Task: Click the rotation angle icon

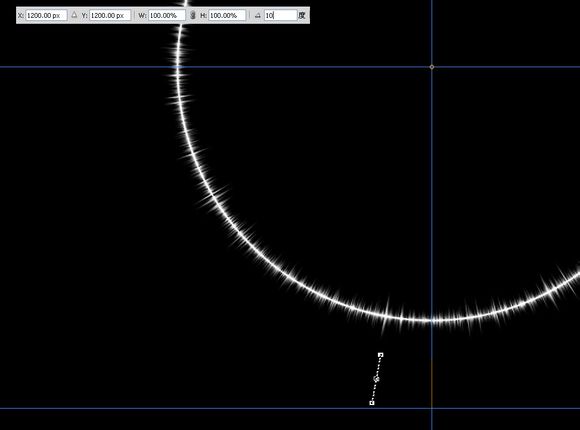Action: click(257, 16)
